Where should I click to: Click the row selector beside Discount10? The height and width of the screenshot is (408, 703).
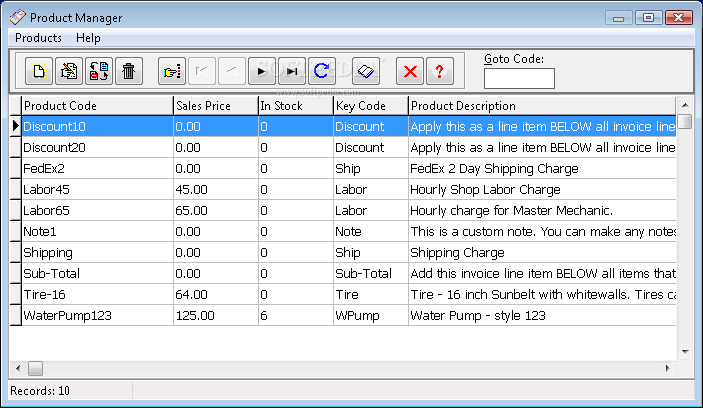[15, 126]
